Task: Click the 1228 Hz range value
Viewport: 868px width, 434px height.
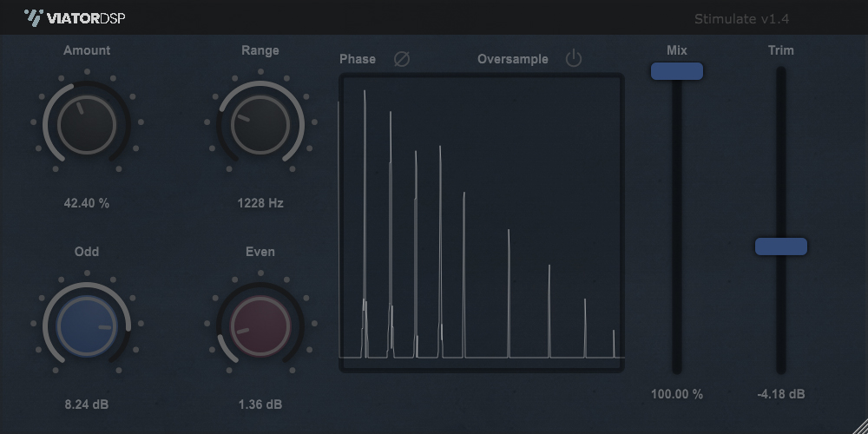Action: click(260, 203)
